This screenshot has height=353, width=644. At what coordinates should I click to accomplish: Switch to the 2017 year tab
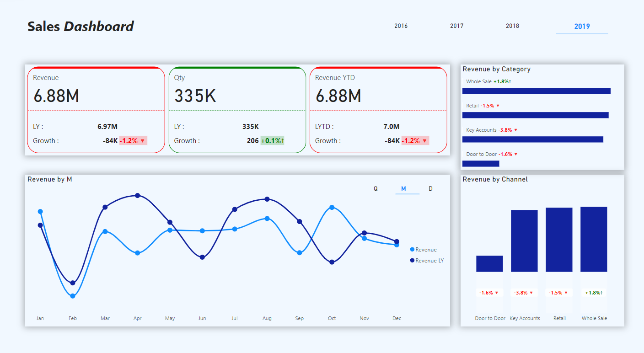[x=456, y=26]
